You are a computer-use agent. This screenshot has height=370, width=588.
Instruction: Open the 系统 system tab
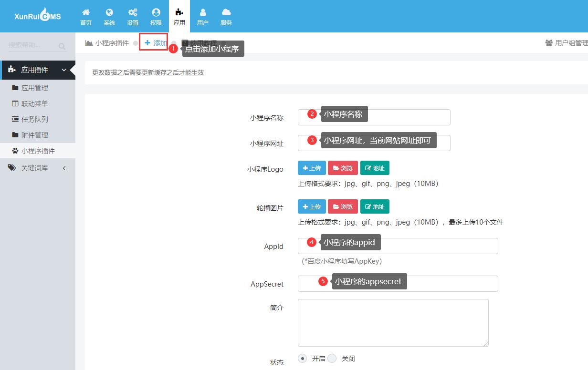coord(109,17)
